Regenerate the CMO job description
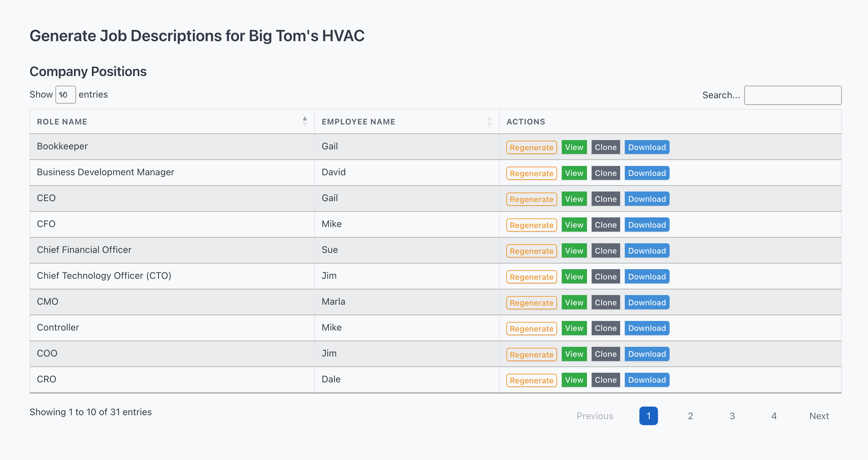 [531, 303]
